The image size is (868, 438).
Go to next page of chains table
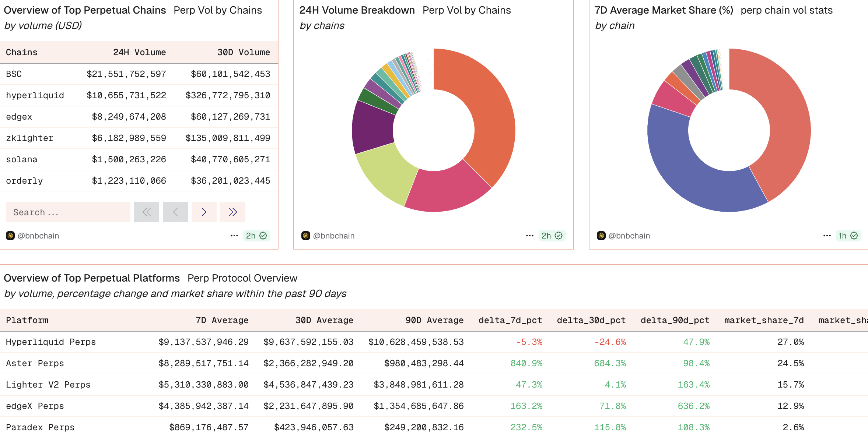pyautogui.click(x=204, y=212)
